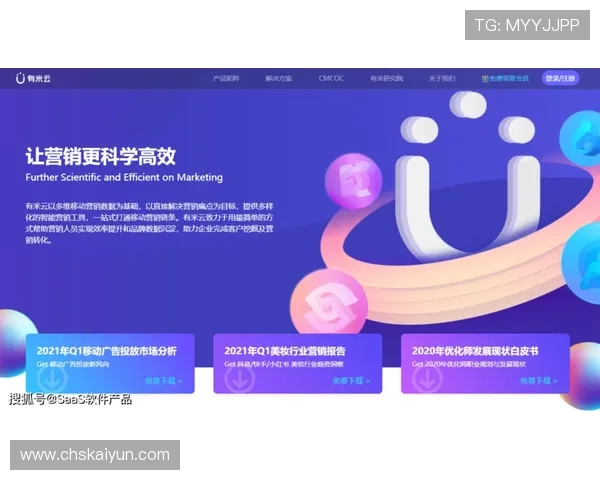Click the download arrow icon on the 优化师 card
This screenshot has width=600, height=480.
pyautogui.click(x=427, y=379)
